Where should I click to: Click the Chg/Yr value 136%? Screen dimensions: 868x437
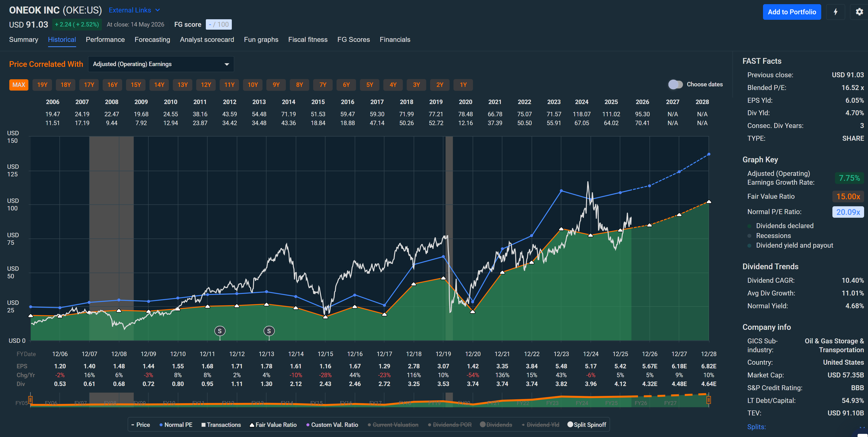(502, 375)
